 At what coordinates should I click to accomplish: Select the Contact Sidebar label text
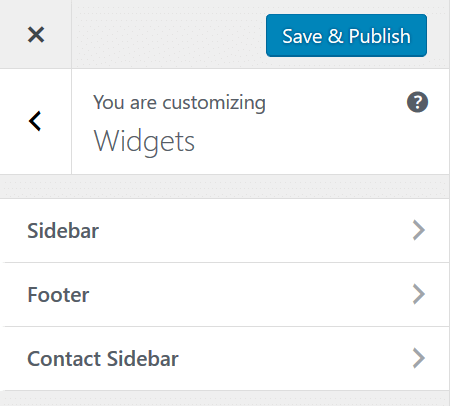pyautogui.click(x=103, y=358)
